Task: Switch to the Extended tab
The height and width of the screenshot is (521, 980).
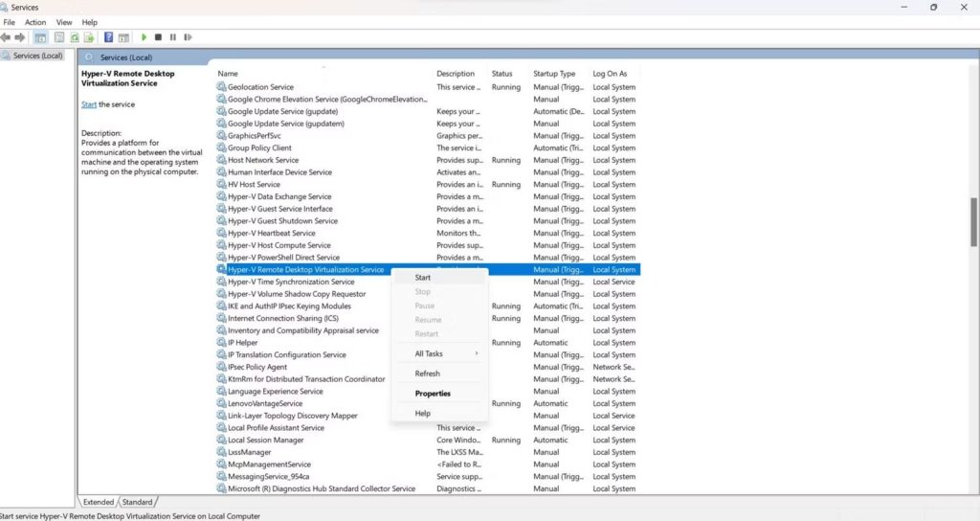Action: click(99, 502)
